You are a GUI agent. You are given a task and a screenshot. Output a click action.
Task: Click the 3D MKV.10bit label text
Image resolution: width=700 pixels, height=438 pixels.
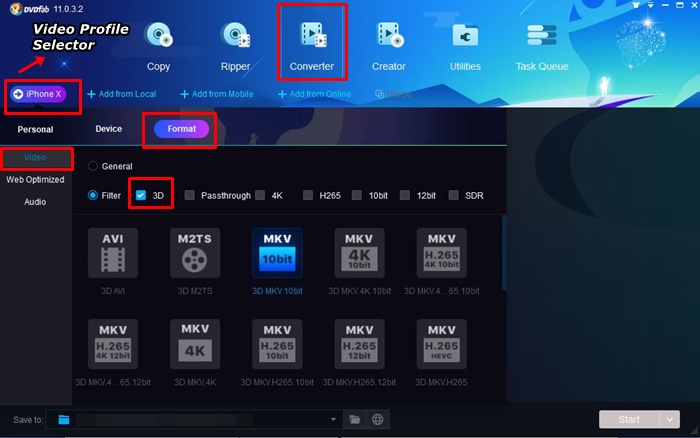pyautogui.click(x=277, y=291)
